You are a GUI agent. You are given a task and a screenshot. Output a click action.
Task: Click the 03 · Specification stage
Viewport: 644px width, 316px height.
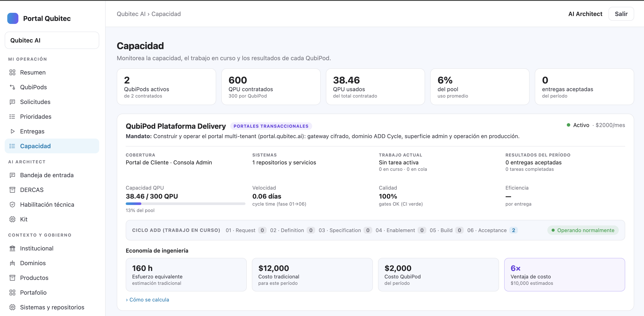(x=345, y=230)
